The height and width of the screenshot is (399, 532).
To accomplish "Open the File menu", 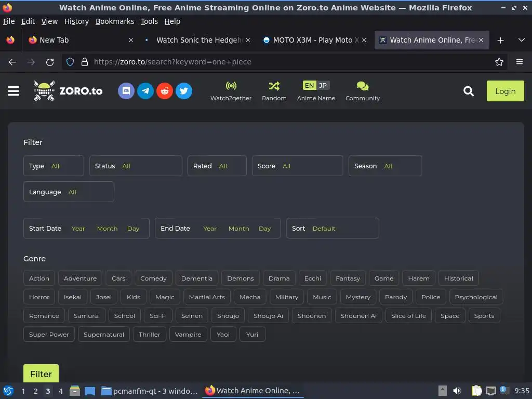I will [9, 21].
